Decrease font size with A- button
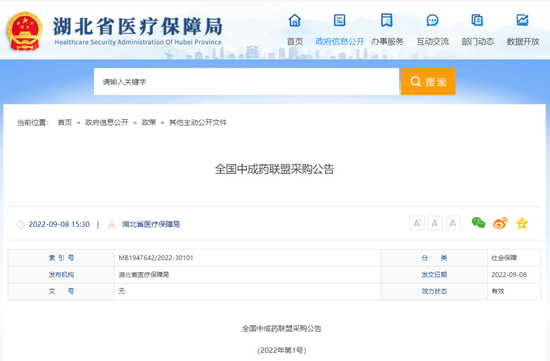The image size is (550, 361). [435, 223]
